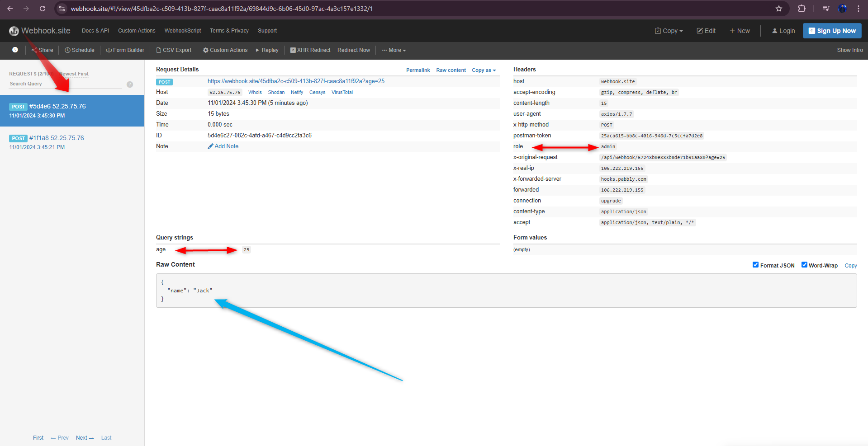Select request #1f1a8 in the list
Viewport: 868px width, 446px height.
pyautogui.click(x=72, y=142)
